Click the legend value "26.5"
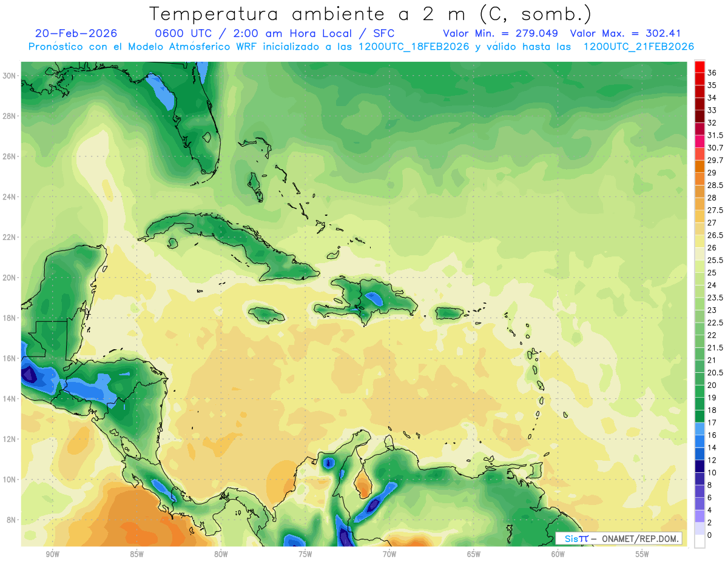728x562 pixels. click(x=715, y=235)
